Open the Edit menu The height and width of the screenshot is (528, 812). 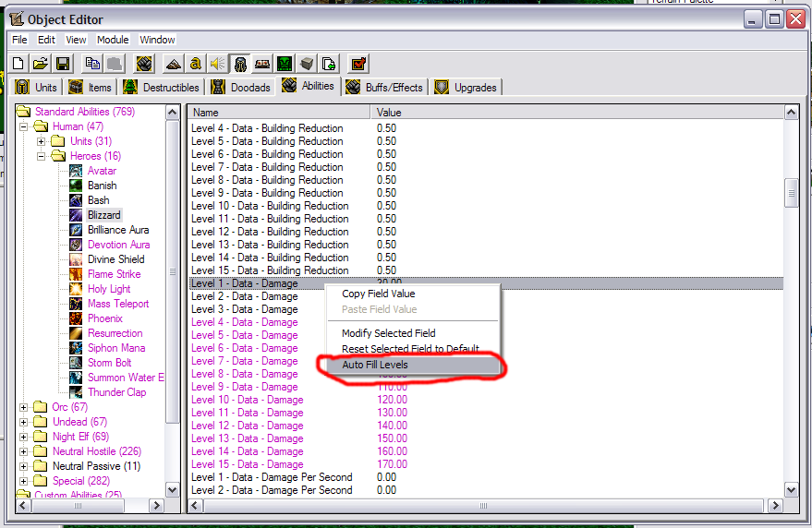[x=46, y=40]
